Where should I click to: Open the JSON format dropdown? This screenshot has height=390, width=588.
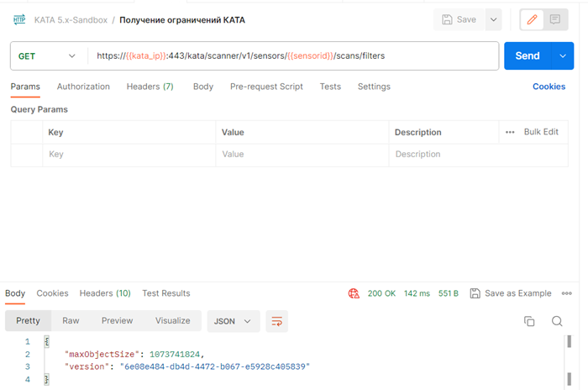click(234, 321)
